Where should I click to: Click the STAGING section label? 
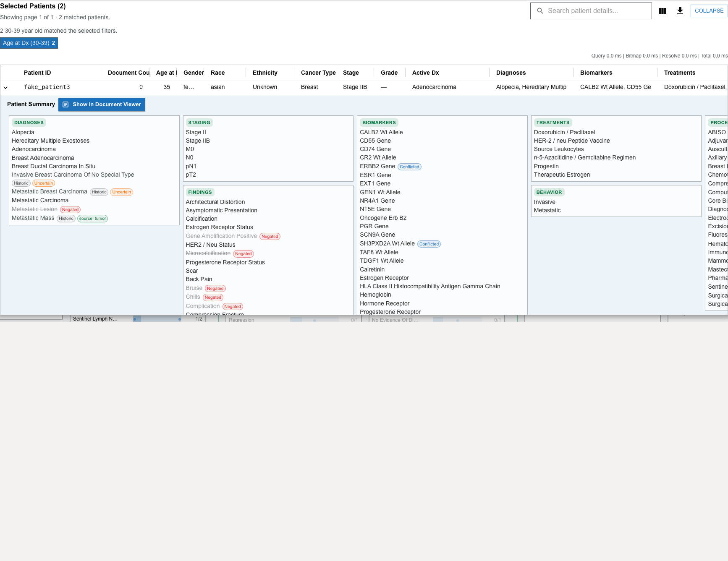199,123
